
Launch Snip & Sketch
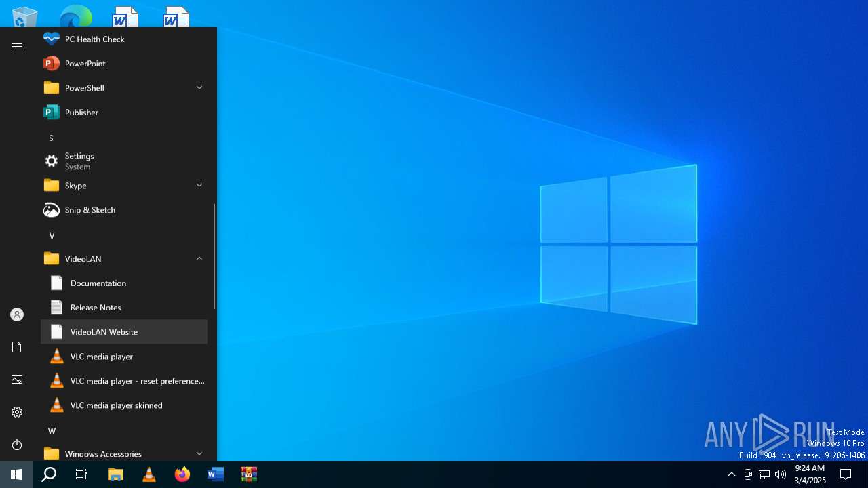pos(124,210)
